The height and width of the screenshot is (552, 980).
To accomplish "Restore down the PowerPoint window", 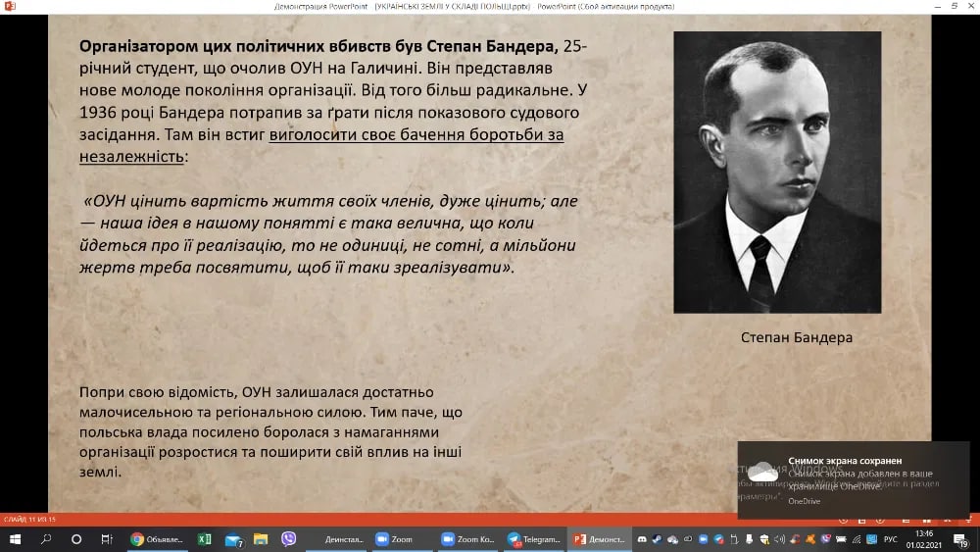I will tap(954, 6).
